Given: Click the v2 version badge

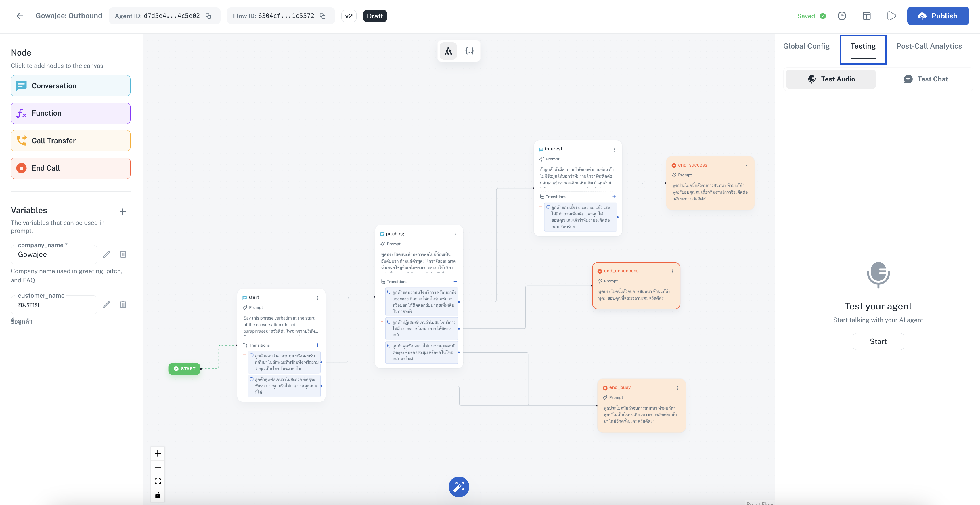Looking at the screenshot, I should tap(349, 16).
